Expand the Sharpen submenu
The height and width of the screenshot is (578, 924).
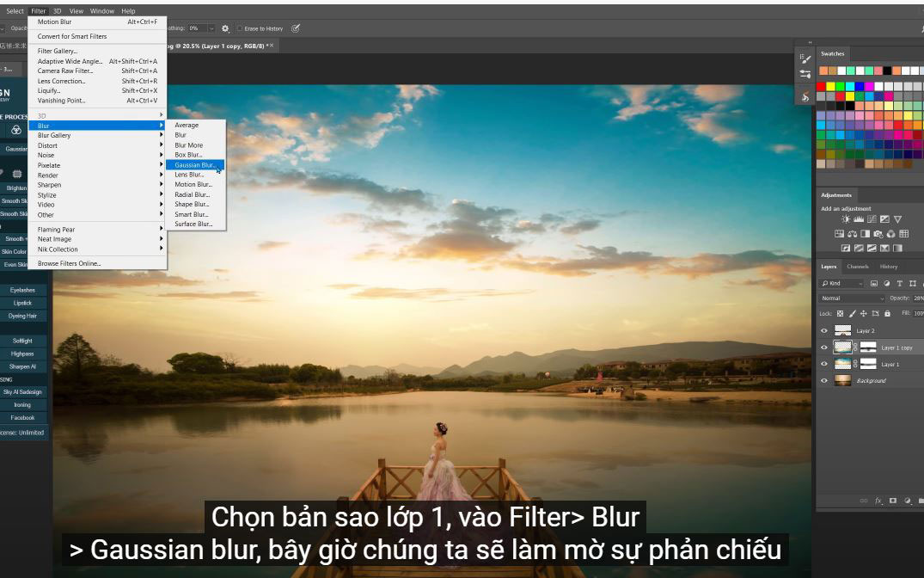pos(98,185)
